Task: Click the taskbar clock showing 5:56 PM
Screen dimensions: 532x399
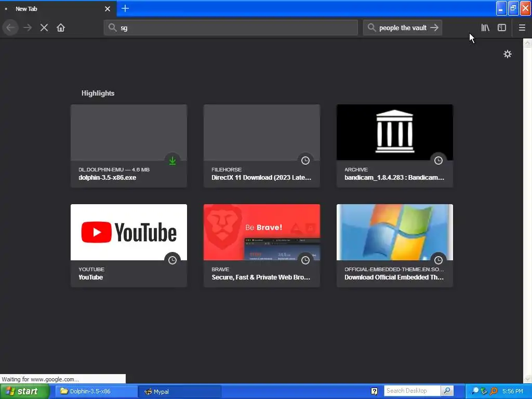Action: tap(513, 391)
